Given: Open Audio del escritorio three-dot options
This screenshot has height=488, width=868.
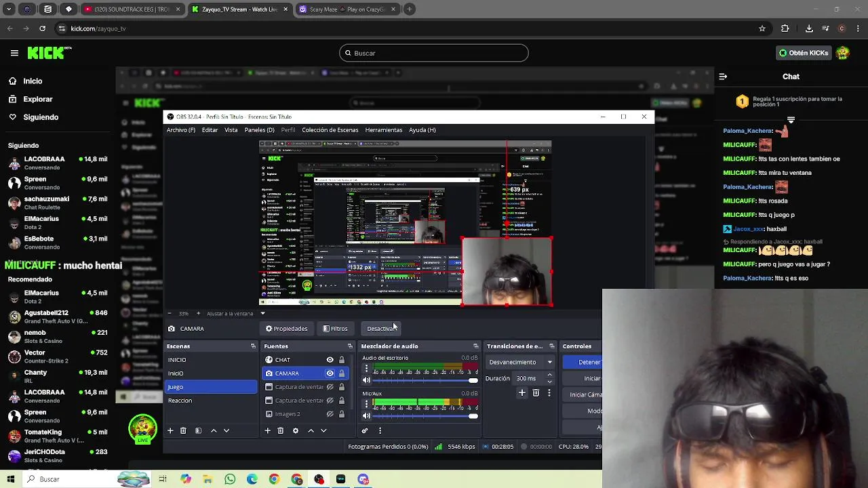Looking at the screenshot, I should click(367, 369).
